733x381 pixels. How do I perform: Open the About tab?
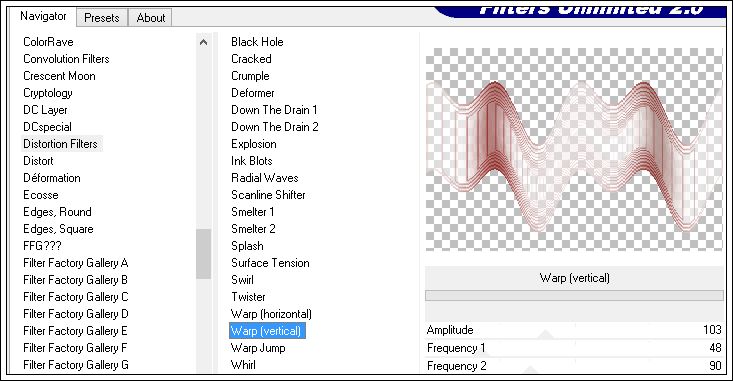[x=151, y=18]
